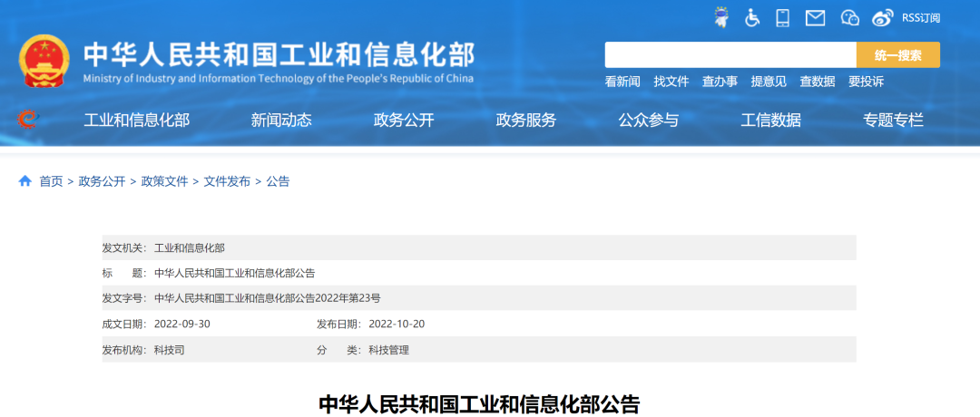Open the envelope mail icon

coord(815,17)
